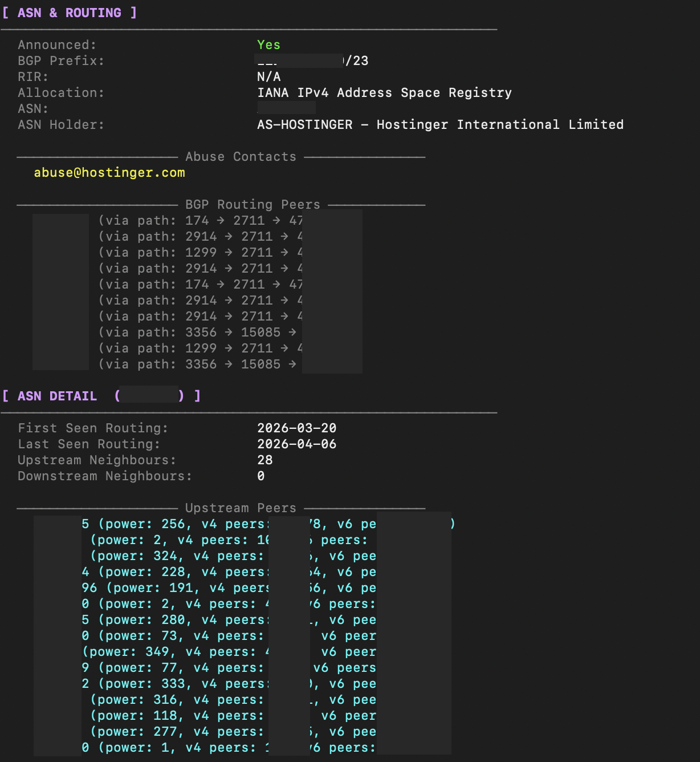700x762 pixels.
Task: Click the N/A value for RIR
Action: tap(268, 77)
